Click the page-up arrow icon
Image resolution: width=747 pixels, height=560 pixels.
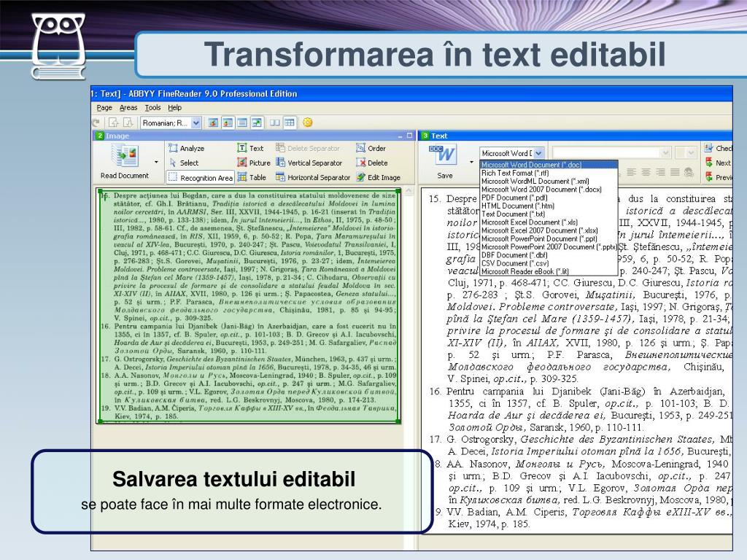click(x=113, y=122)
